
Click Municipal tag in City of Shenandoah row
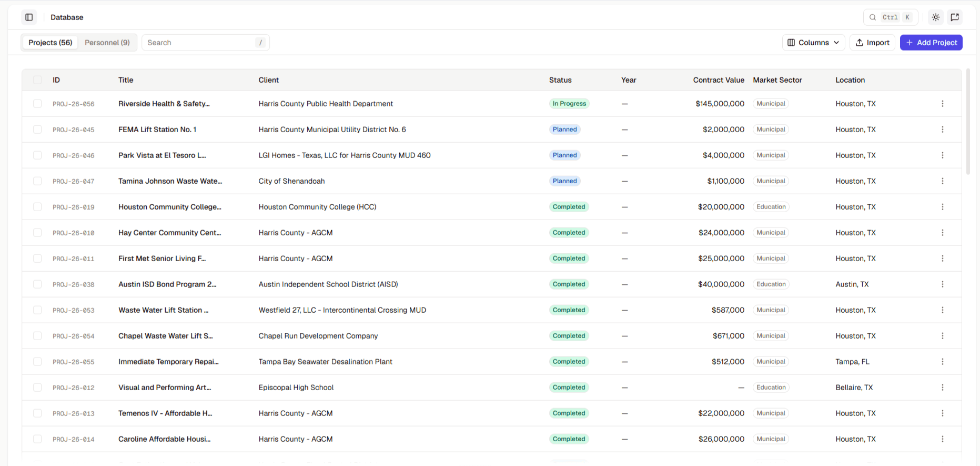pyautogui.click(x=771, y=181)
